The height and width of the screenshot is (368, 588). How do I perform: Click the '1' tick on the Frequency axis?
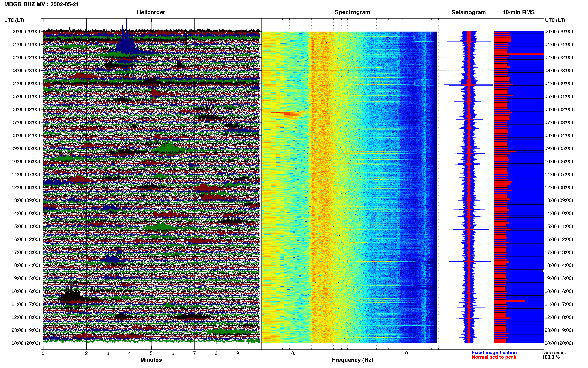pos(350,353)
